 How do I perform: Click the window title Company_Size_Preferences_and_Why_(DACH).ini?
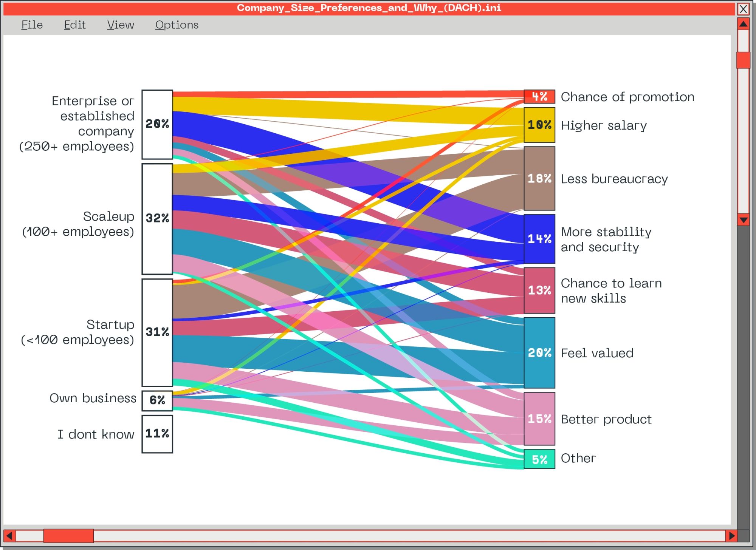pyautogui.click(x=369, y=8)
